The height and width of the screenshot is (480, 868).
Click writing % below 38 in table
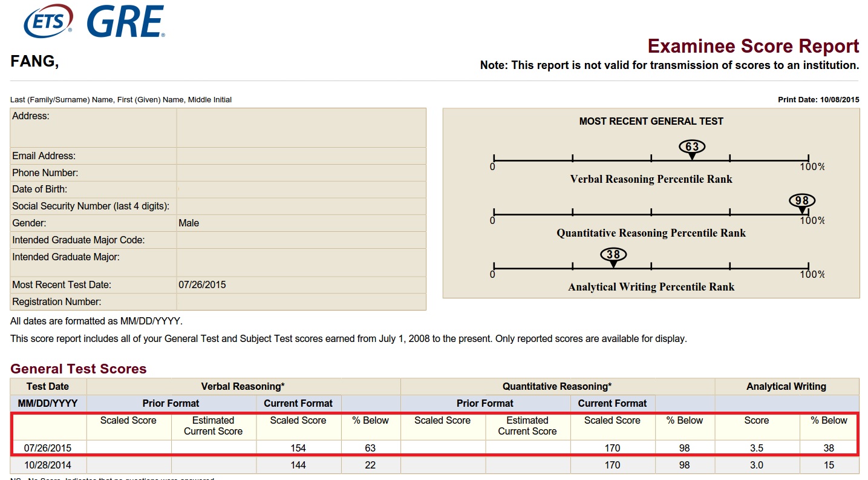tap(829, 448)
